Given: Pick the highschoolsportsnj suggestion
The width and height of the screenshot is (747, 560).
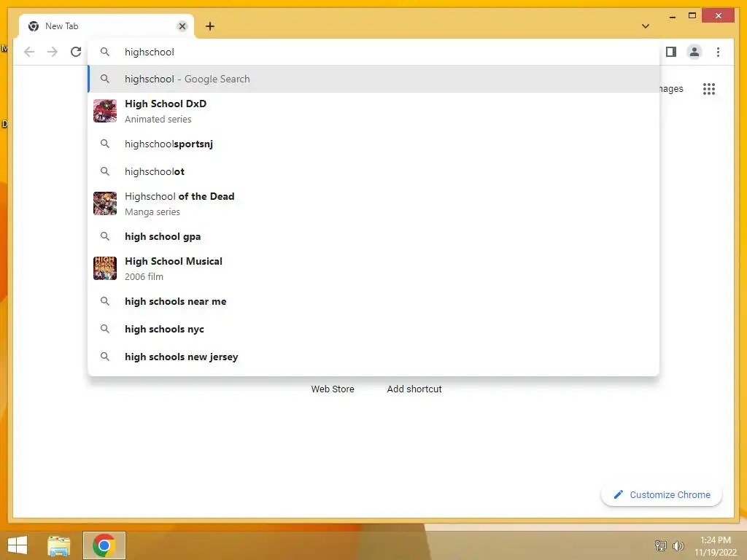Looking at the screenshot, I should 373,144.
